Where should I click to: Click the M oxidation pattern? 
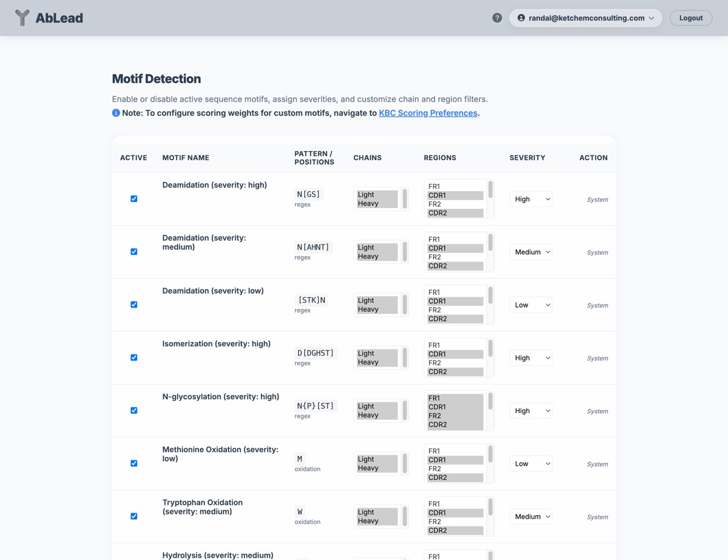300,459
